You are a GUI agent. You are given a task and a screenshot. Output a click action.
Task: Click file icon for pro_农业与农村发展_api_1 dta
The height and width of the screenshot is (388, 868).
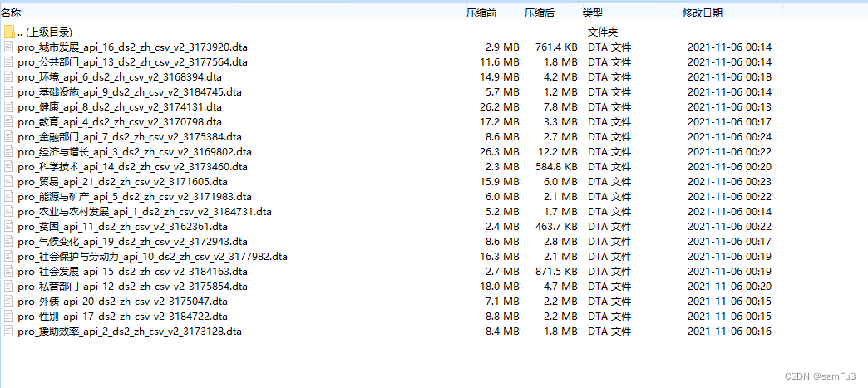pos(8,211)
